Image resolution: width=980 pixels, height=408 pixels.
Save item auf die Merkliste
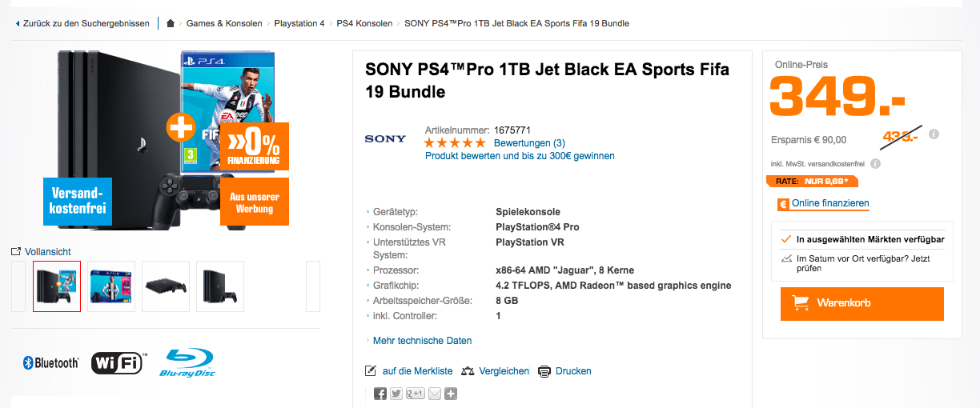pyautogui.click(x=408, y=371)
